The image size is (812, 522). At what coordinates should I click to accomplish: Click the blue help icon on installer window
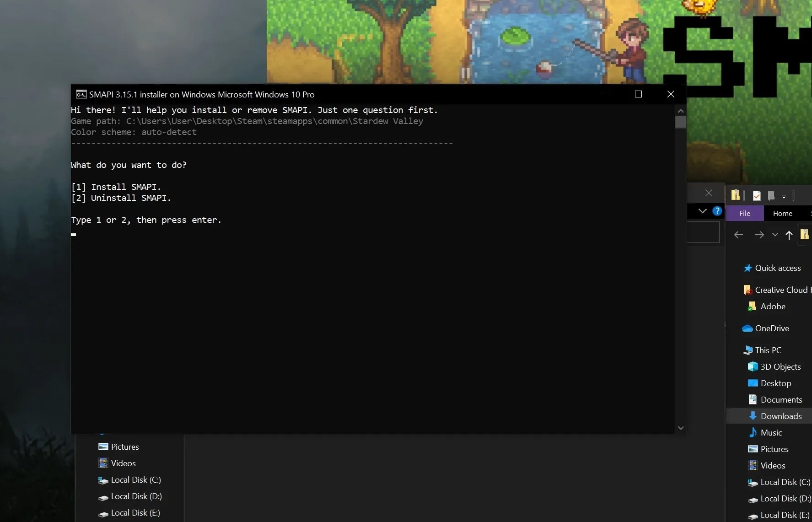[x=717, y=211]
